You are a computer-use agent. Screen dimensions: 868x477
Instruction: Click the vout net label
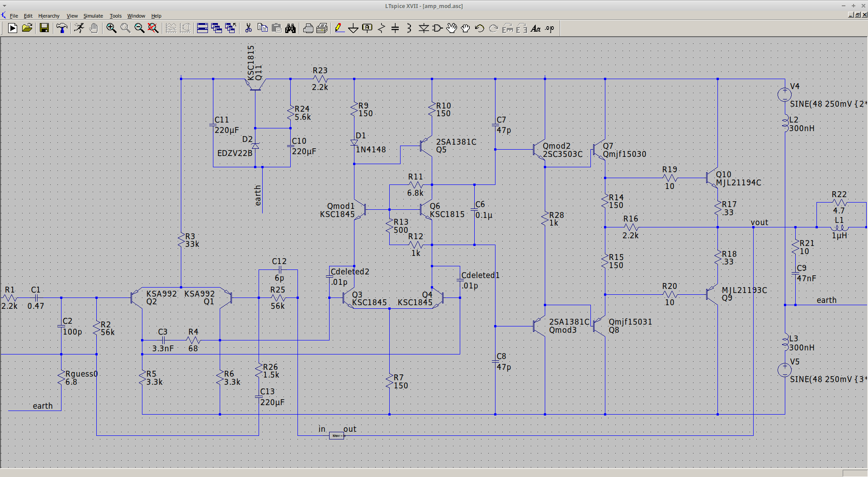[759, 222]
